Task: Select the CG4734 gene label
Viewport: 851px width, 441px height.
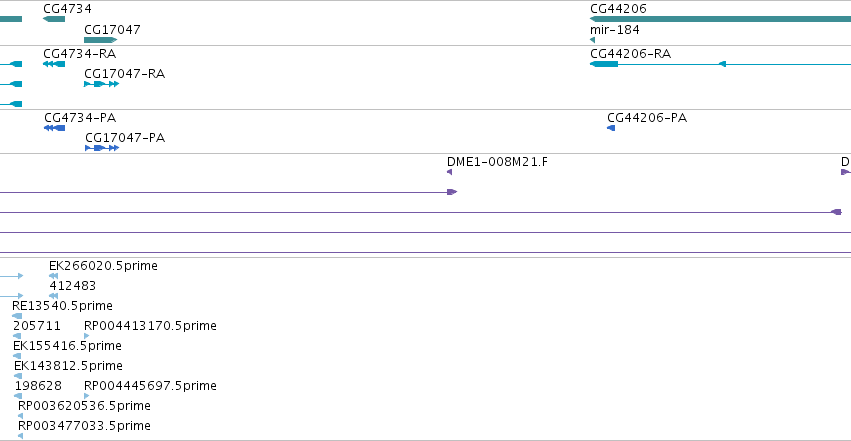Action: (x=67, y=9)
